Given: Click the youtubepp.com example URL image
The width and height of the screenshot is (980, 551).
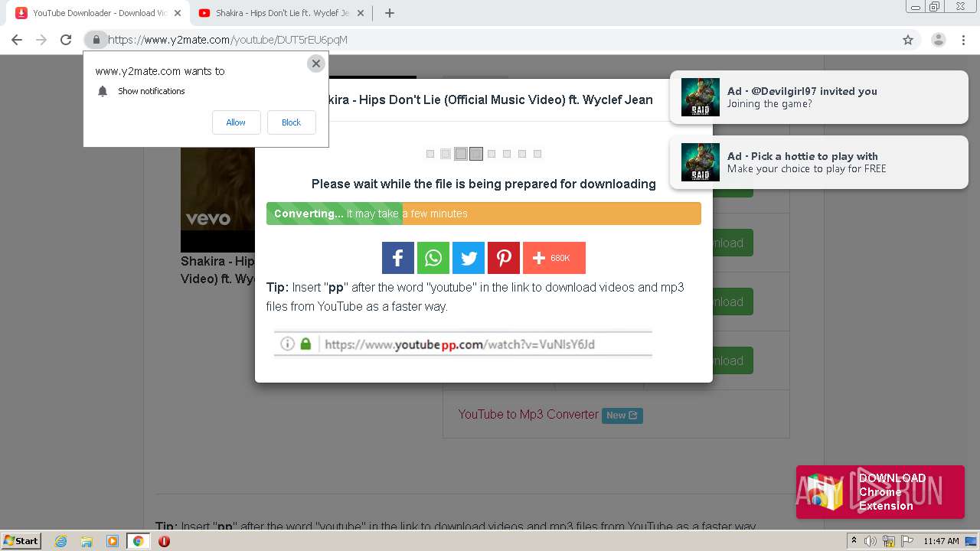Looking at the screenshot, I should point(463,344).
